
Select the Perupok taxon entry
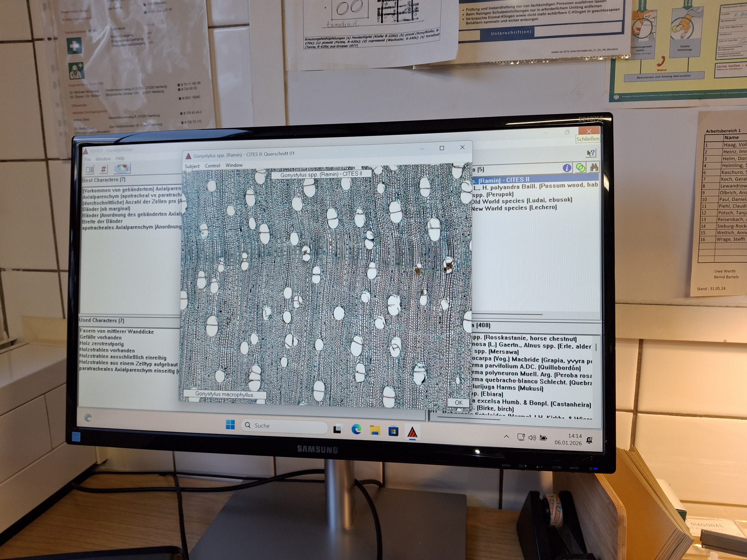493,195
